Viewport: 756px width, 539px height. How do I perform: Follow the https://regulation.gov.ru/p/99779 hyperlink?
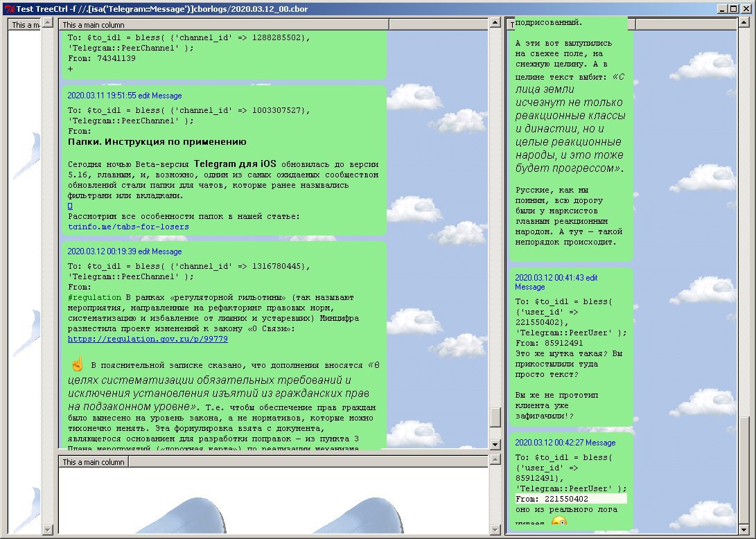148,339
